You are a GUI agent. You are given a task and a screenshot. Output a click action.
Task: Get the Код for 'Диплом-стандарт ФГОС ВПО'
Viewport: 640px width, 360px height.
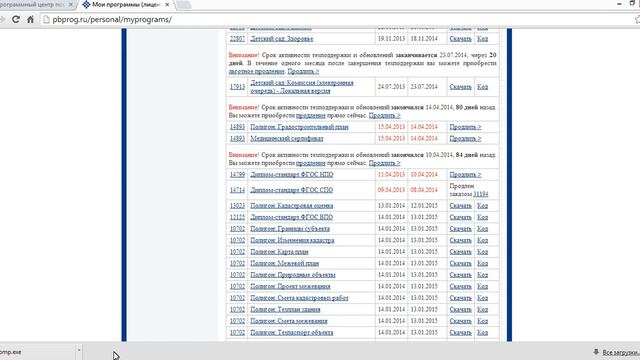pos(482,217)
